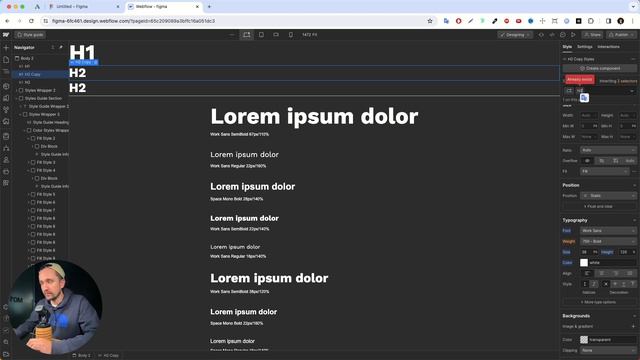Click the Create component button
The image size is (640, 360).
[x=600, y=69]
